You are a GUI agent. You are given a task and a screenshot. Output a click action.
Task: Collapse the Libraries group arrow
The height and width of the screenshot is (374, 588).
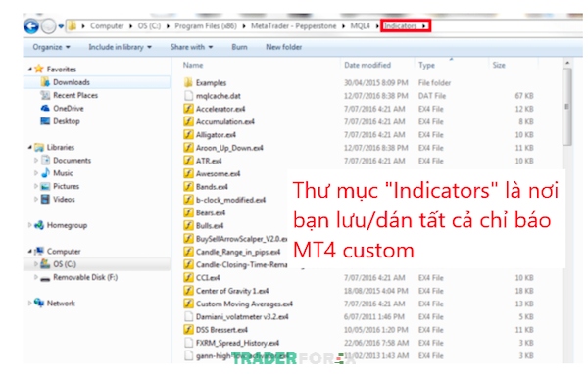click(30, 147)
